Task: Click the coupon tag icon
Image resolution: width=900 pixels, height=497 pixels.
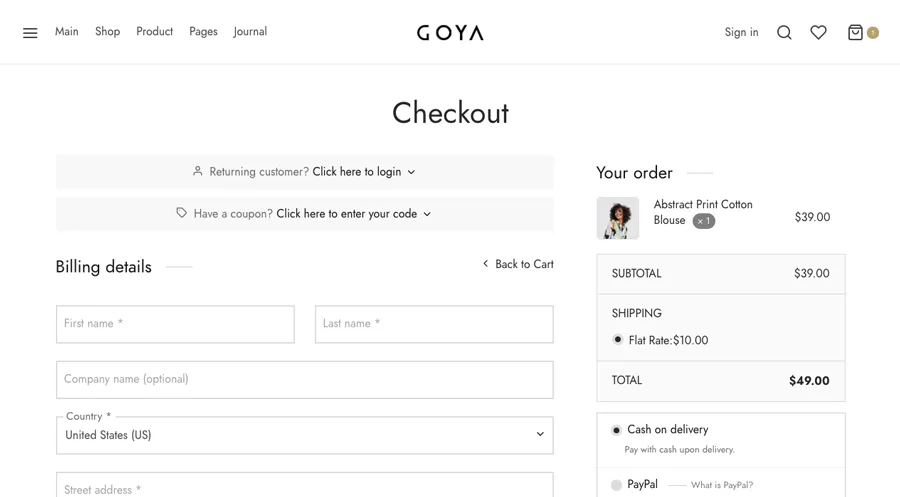Action: (181, 213)
